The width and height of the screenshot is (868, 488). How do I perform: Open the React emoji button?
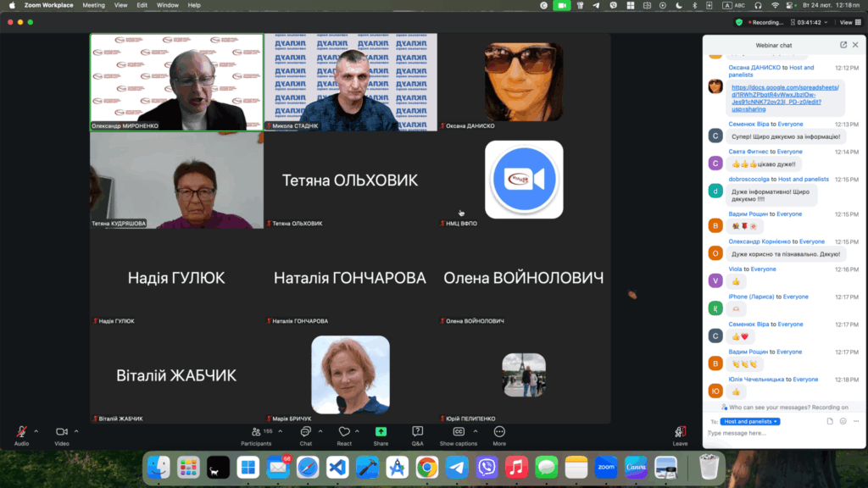tap(343, 433)
